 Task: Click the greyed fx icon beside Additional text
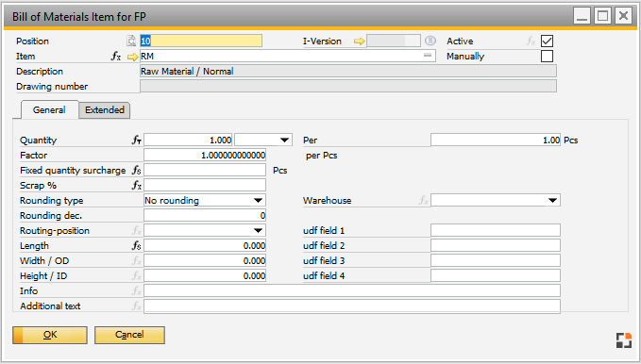(x=137, y=306)
